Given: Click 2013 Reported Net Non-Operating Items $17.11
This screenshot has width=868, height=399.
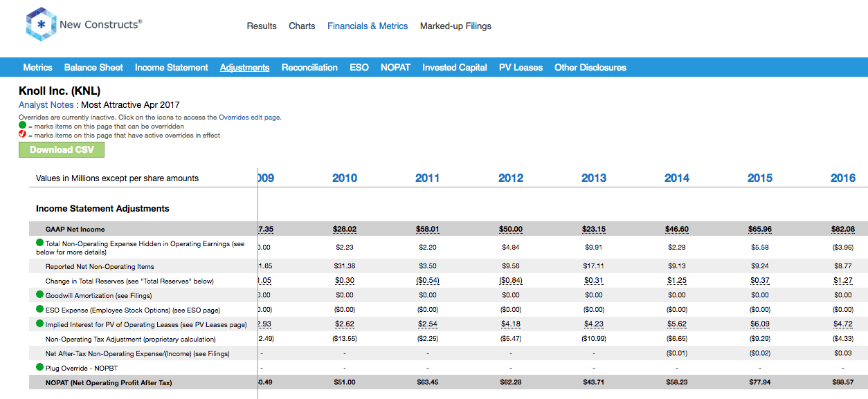Looking at the screenshot, I should click(594, 266).
